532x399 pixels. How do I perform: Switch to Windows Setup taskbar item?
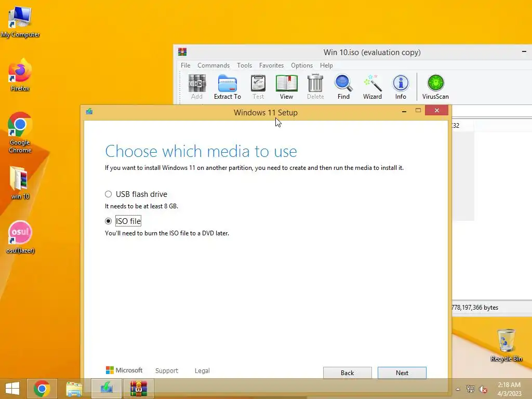point(106,389)
